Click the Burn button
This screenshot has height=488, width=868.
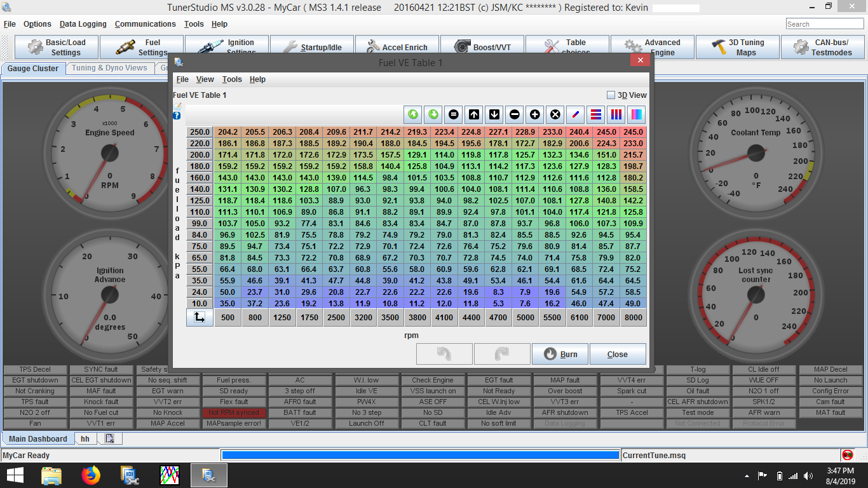click(x=559, y=354)
